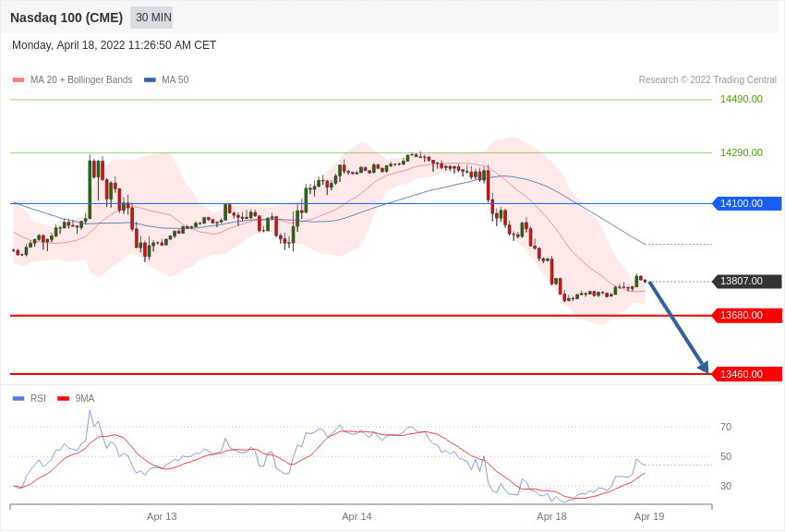This screenshot has width=785, height=532.
Task: Click the 9MA red legend swatch
Action: [x=63, y=399]
